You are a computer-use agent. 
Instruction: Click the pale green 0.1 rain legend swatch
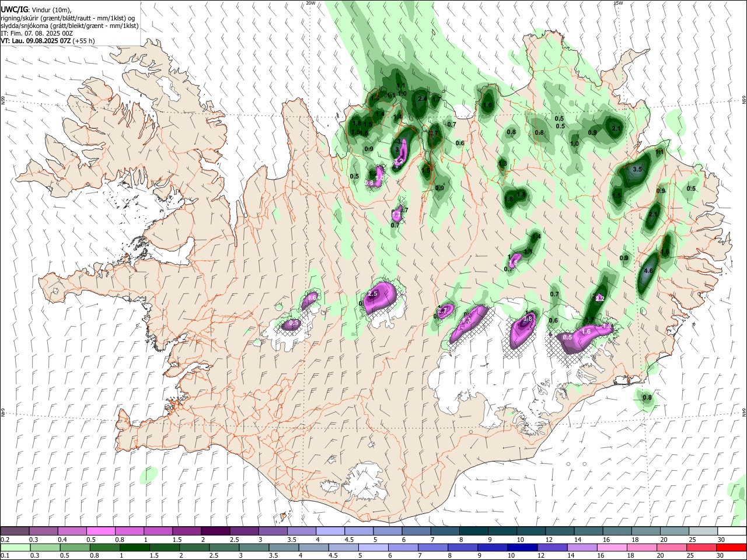pyautogui.click(x=15, y=547)
